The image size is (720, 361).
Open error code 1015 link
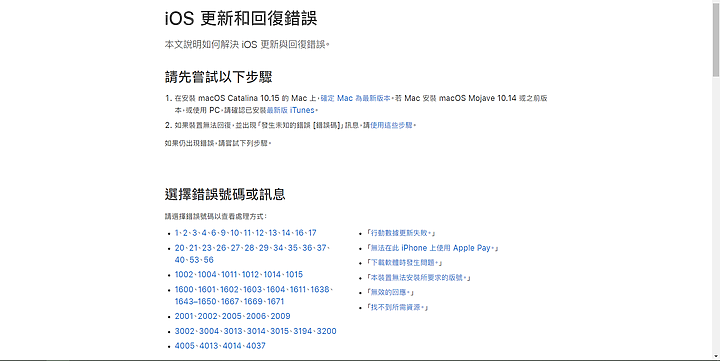[294, 275]
